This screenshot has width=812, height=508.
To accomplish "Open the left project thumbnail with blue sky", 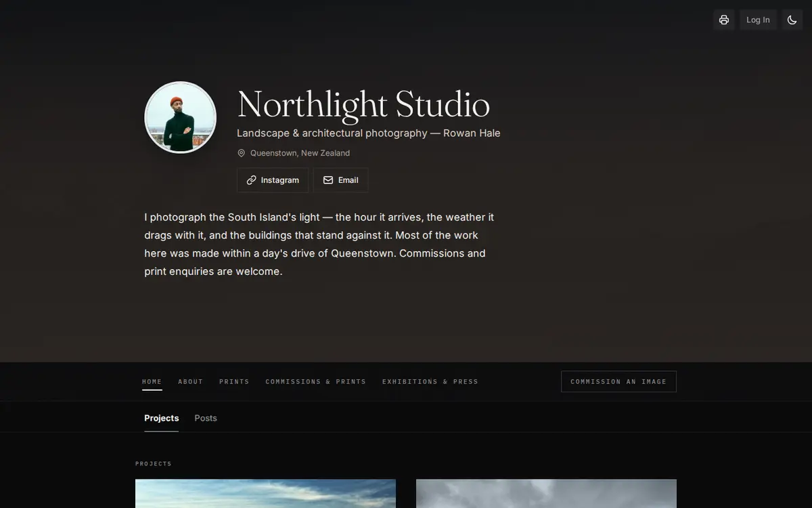I will 265,494.
